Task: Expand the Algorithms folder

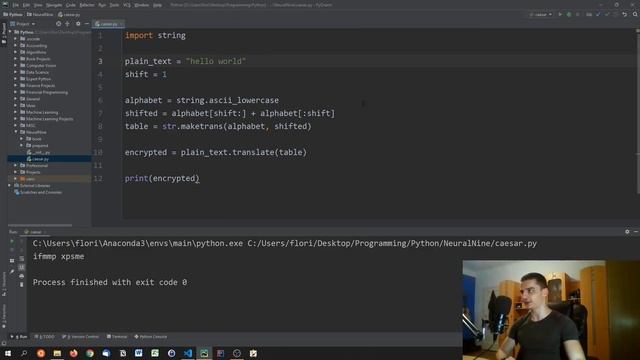Action: [16, 52]
